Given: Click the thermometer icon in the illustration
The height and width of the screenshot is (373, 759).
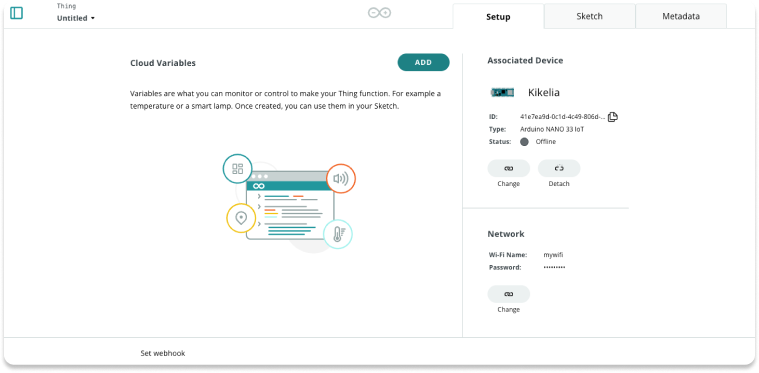Looking at the screenshot, I should click(x=338, y=234).
